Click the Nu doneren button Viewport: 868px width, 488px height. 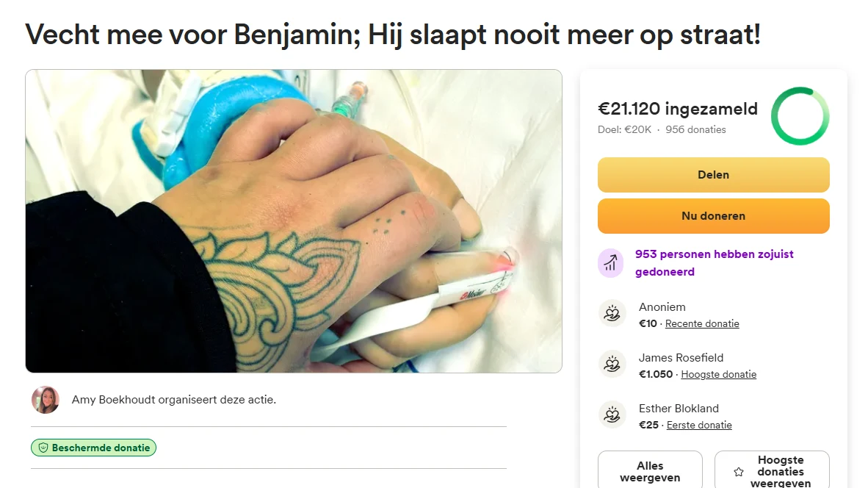(x=713, y=216)
